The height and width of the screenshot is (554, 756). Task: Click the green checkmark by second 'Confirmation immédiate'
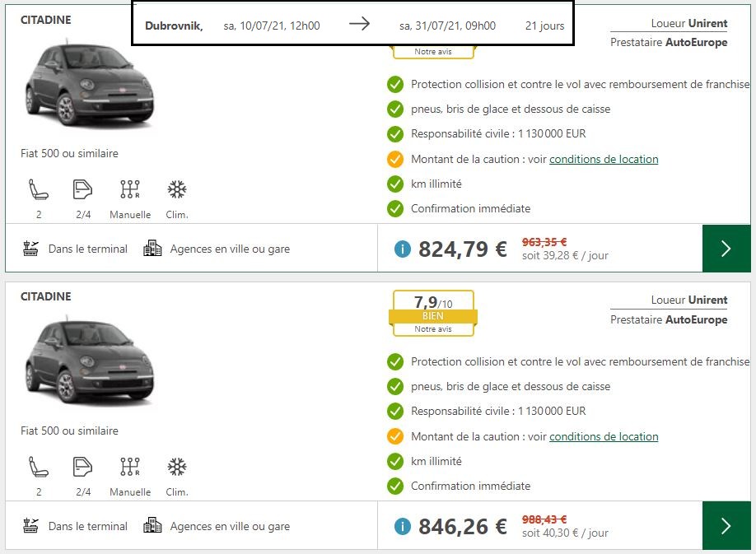[395, 486]
